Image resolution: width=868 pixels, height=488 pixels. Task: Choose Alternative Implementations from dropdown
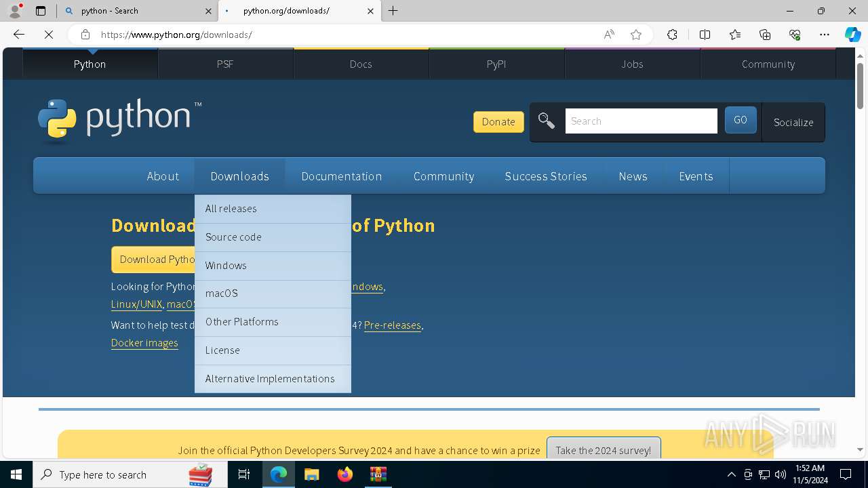point(273,379)
